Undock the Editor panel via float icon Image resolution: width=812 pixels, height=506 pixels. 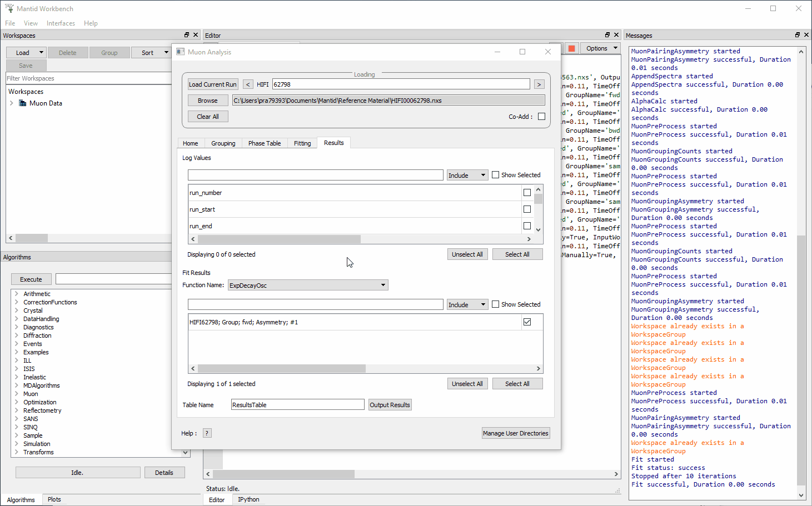tap(609, 34)
